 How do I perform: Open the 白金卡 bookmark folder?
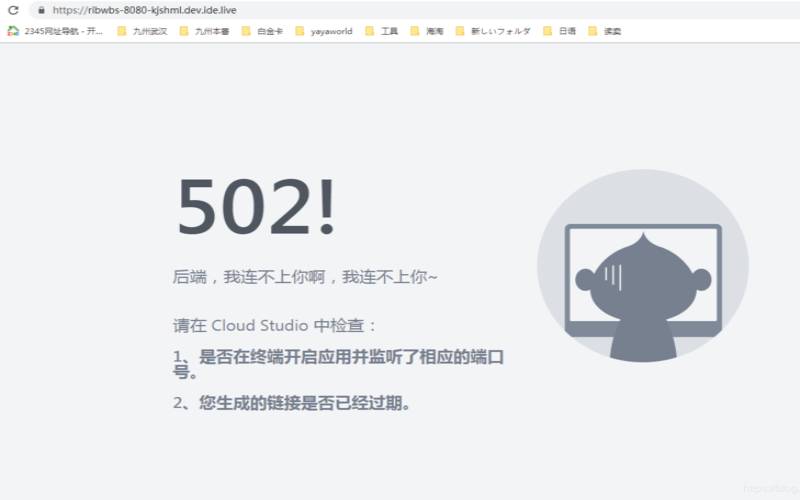coord(262,31)
